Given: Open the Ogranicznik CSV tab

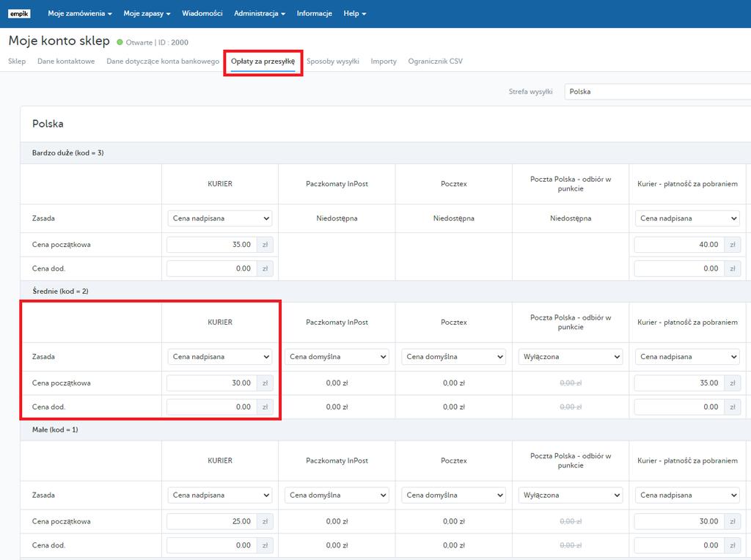Looking at the screenshot, I should coord(436,62).
